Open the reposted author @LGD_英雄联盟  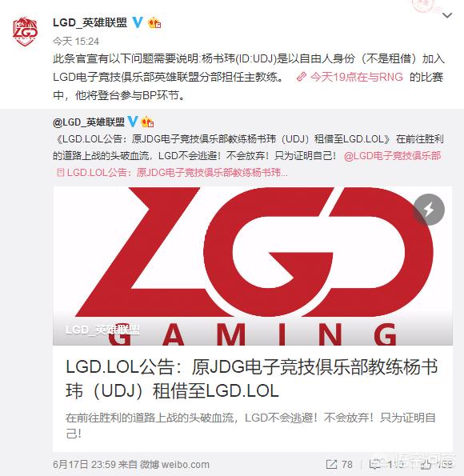tap(89, 122)
